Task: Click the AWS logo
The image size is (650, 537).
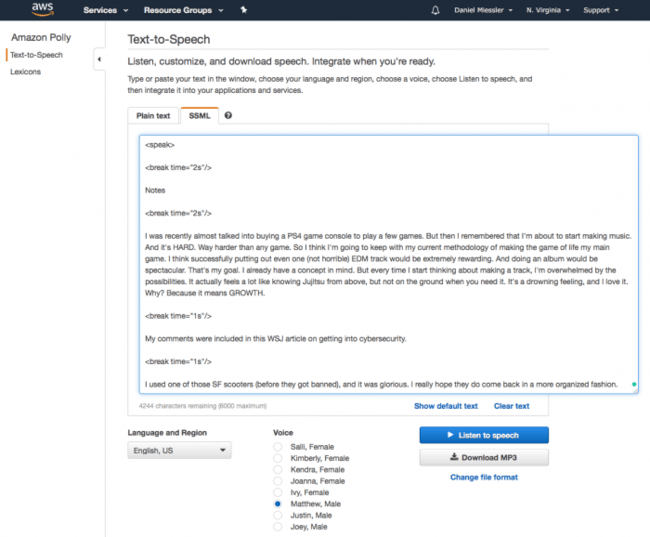Action: (x=43, y=9)
